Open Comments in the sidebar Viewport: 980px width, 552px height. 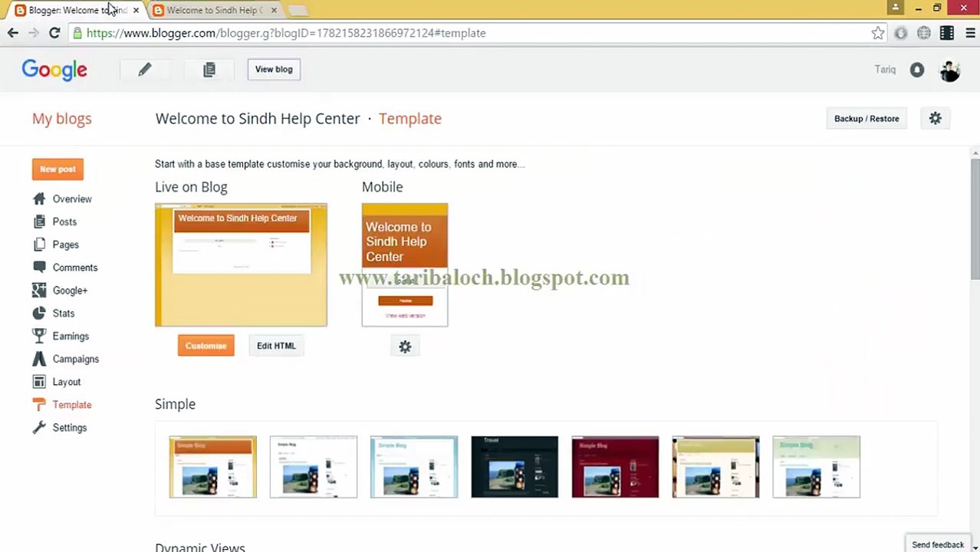tap(75, 268)
